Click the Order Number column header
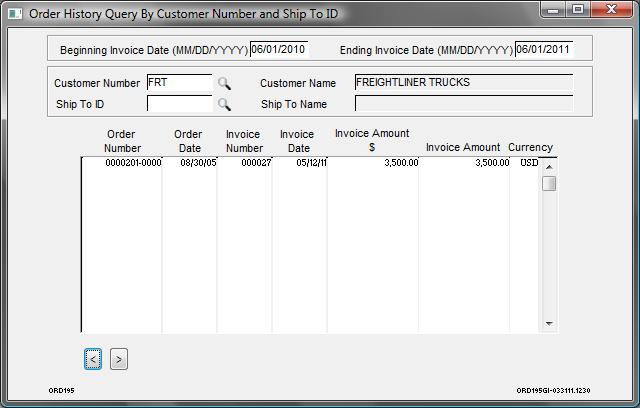 (122, 141)
